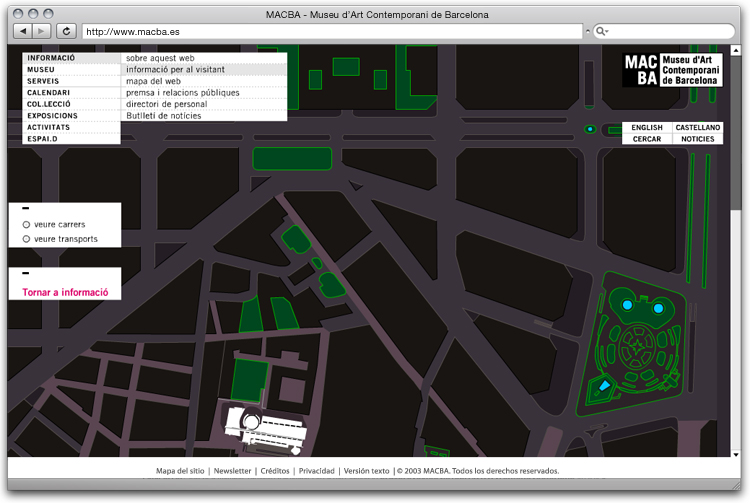
Task: Reload the page with the refresh button
Action: coord(66,31)
